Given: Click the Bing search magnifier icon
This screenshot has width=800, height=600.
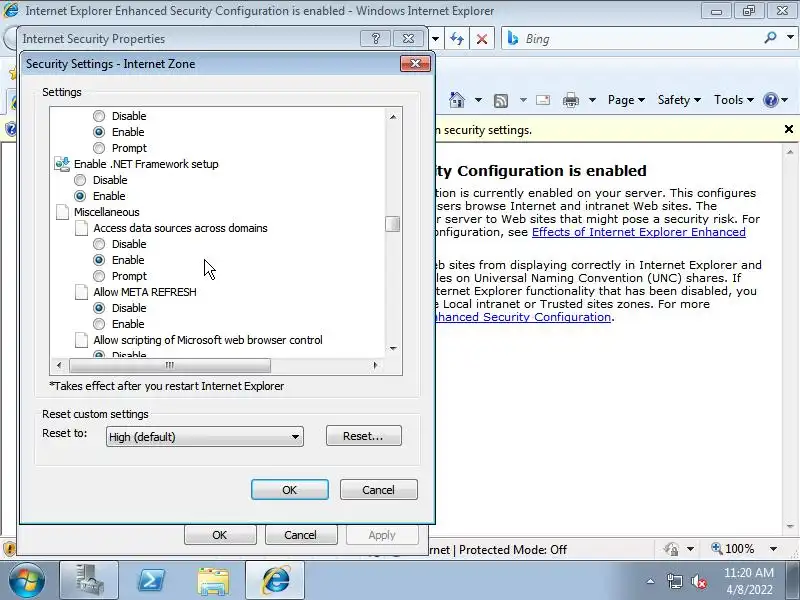Looking at the screenshot, I should click(770, 38).
